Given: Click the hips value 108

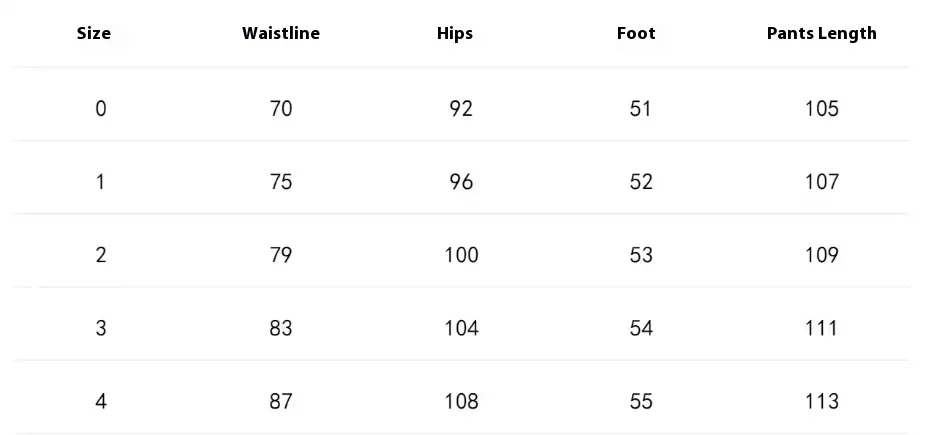Looking at the screenshot, I should (x=461, y=401).
